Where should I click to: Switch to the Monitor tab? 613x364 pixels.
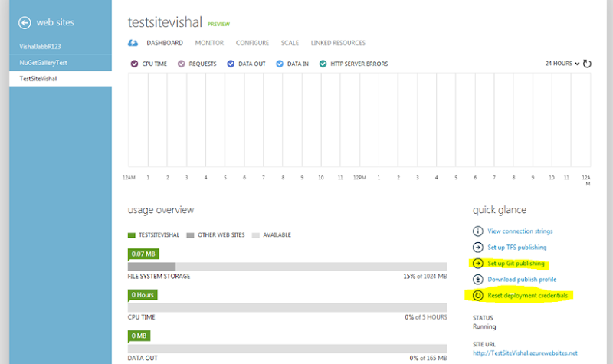209,43
